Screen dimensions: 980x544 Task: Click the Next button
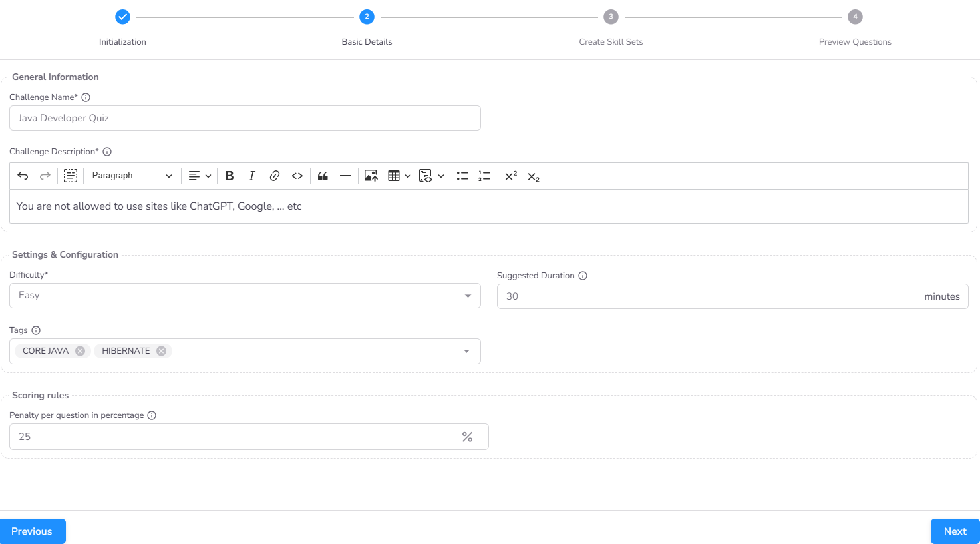pyautogui.click(x=955, y=531)
